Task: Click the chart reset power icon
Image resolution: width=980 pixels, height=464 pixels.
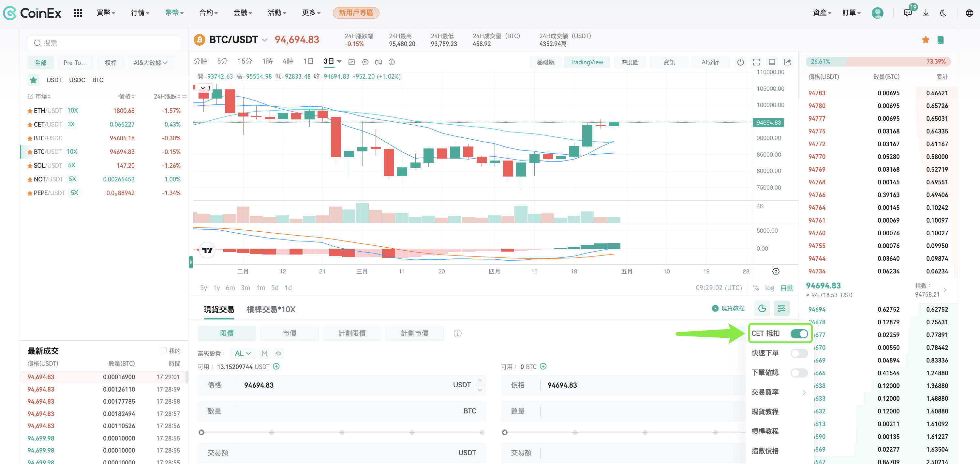Action: [740, 62]
